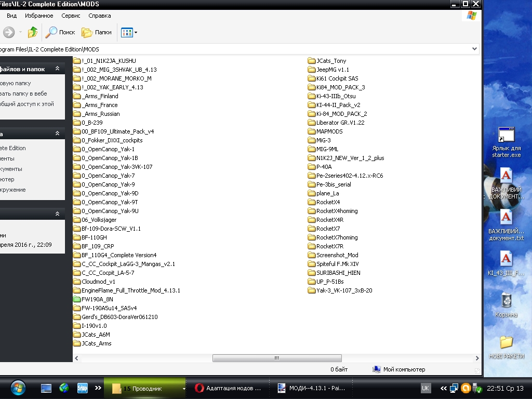Select the 06_Volksjager folder icon
532x399 pixels.
[77, 220]
